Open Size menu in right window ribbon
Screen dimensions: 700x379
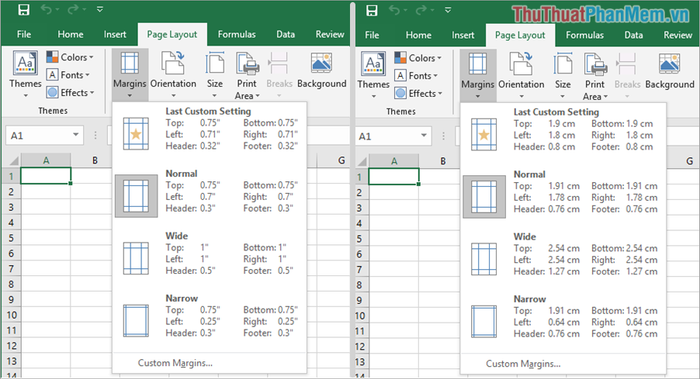(x=562, y=75)
